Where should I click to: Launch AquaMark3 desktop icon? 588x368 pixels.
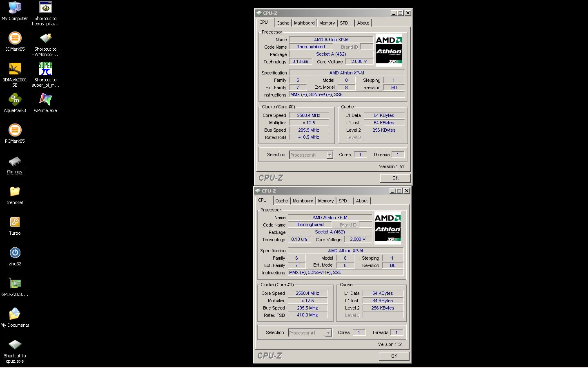point(15,103)
